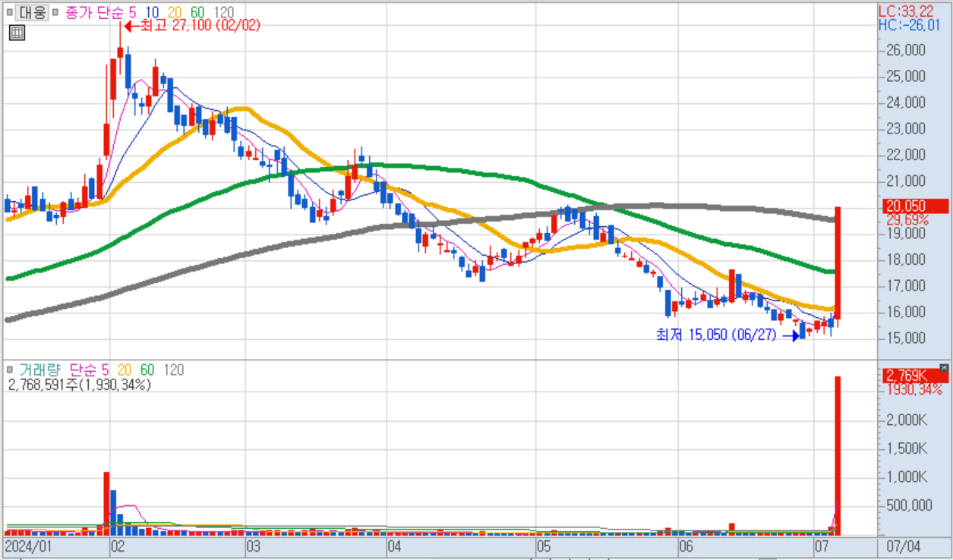This screenshot has height=560, width=953.
Task: Click the 최고 27,100 (02/02) high marker
Action: pos(191,26)
